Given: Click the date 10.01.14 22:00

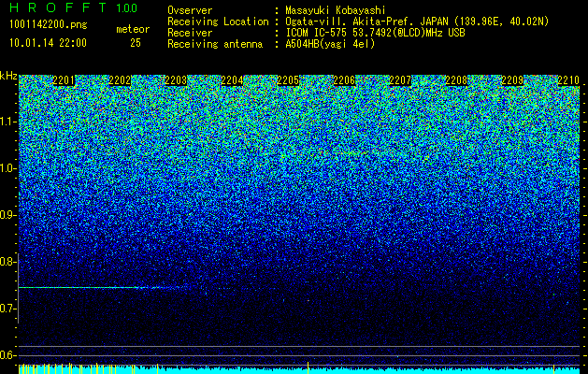Looking at the screenshot, I should point(48,43).
